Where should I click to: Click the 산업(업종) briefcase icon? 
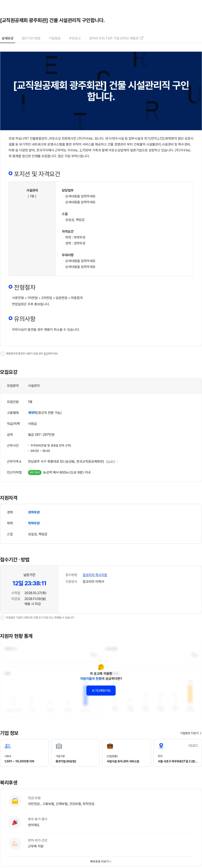point(110,746)
